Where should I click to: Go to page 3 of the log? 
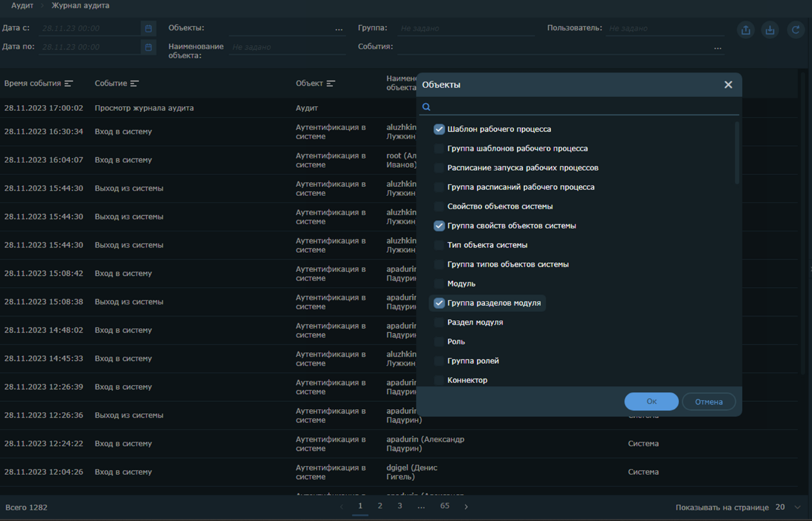400,506
